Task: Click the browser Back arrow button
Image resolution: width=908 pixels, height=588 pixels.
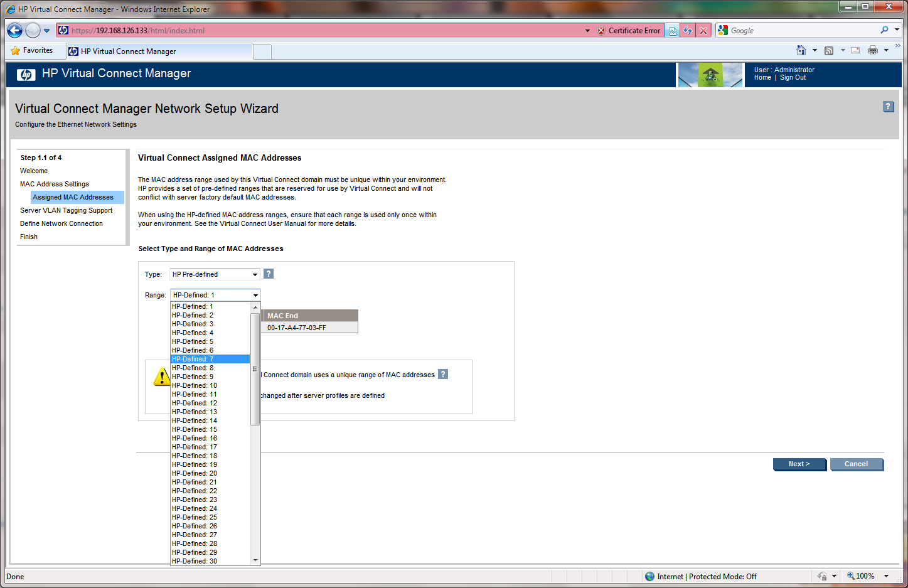Action: (15, 30)
